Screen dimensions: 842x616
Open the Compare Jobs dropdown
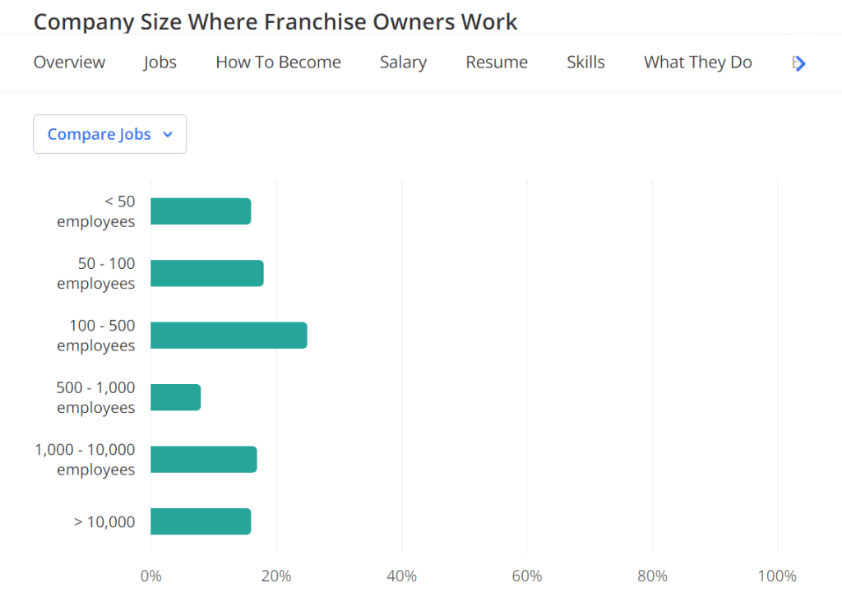pos(109,134)
